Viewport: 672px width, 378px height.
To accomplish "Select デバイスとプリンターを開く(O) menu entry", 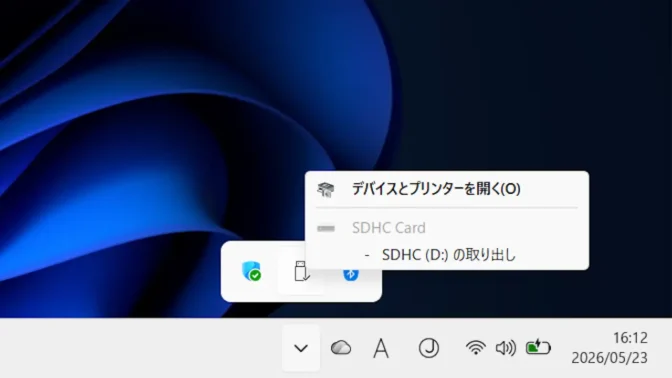I will pos(447,189).
